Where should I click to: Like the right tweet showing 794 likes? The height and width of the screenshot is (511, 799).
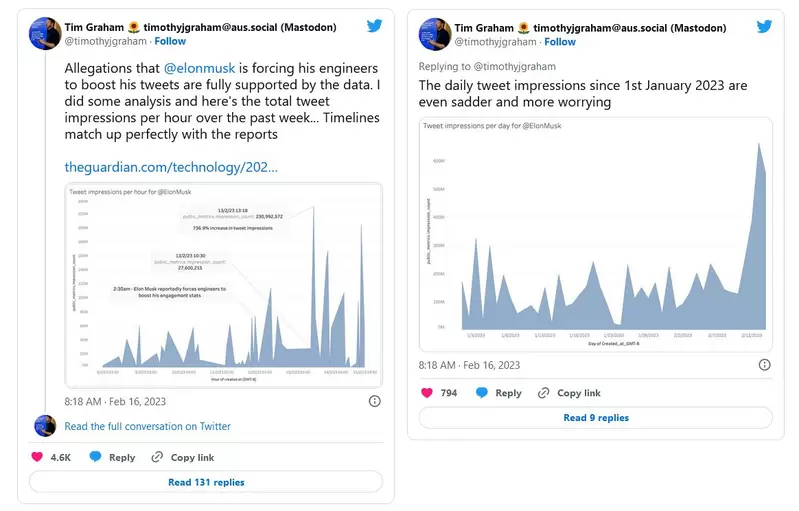click(x=427, y=393)
